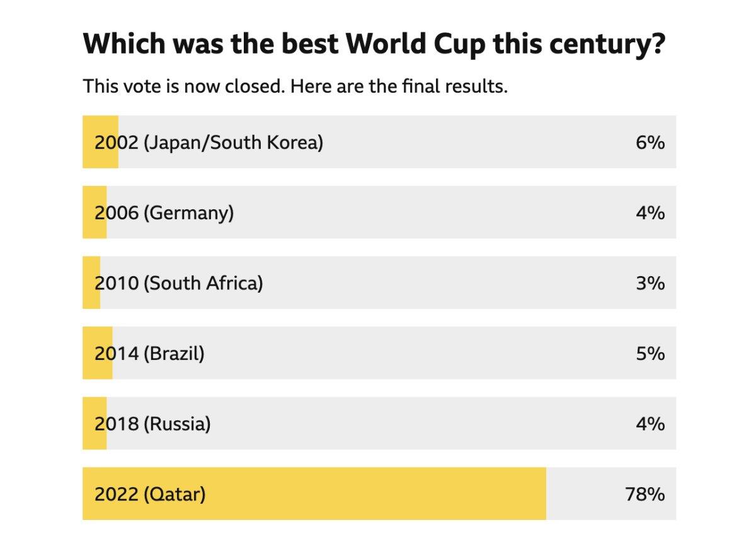Click the 4% result for 2006 Germany

point(650,213)
